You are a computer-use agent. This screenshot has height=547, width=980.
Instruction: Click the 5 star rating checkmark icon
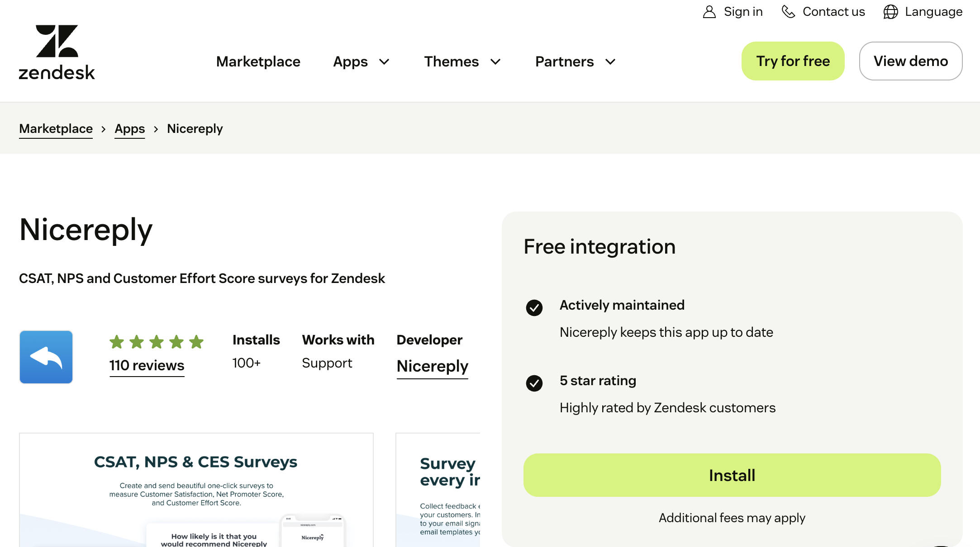click(x=534, y=383)
